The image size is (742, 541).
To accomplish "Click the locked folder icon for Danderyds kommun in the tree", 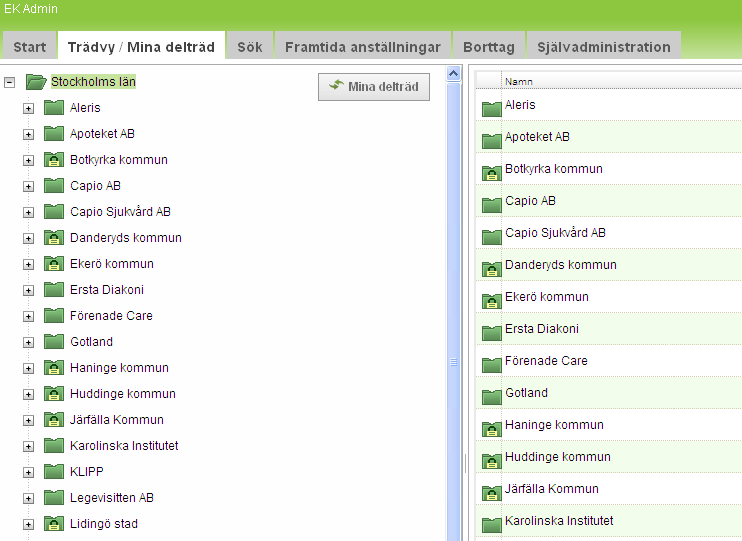I will click(53, 238).
